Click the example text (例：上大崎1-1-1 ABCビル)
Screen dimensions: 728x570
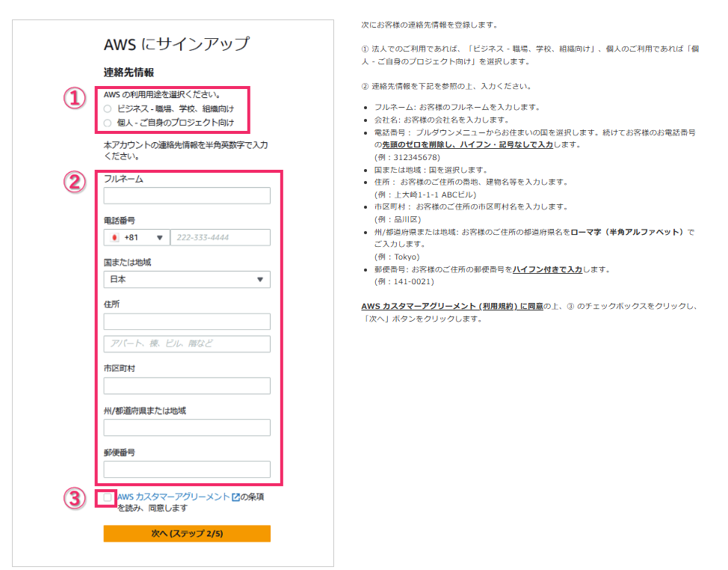click(425, 194)
